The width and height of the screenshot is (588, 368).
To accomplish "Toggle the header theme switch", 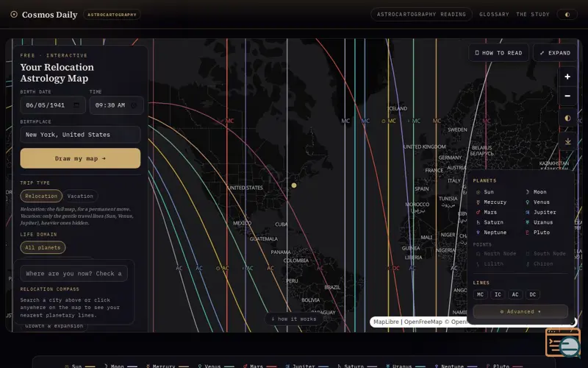I will click(x=567, y=14).
